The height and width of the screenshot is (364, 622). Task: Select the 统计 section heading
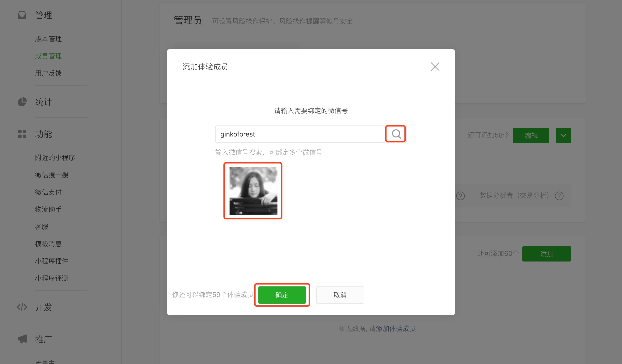pos(43,102)
